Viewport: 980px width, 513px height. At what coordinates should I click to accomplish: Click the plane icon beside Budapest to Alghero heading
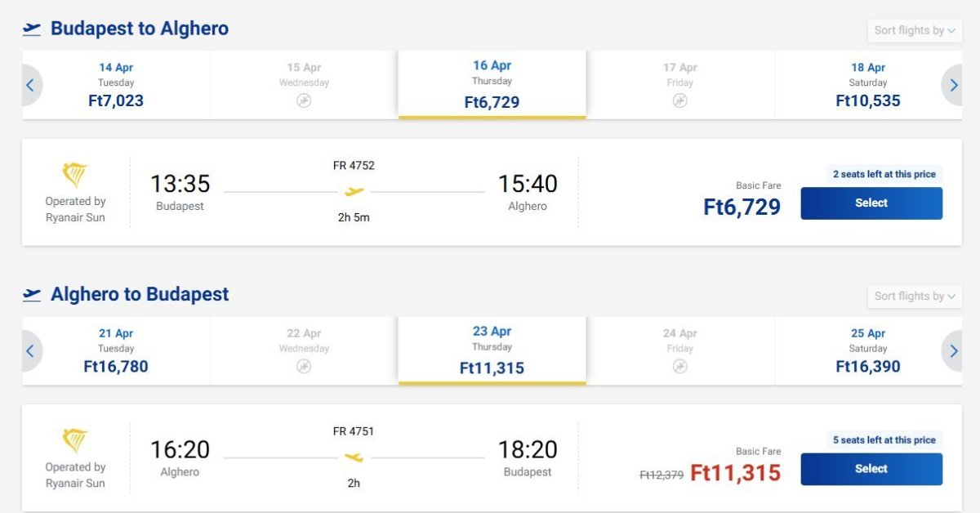[32, 29]
